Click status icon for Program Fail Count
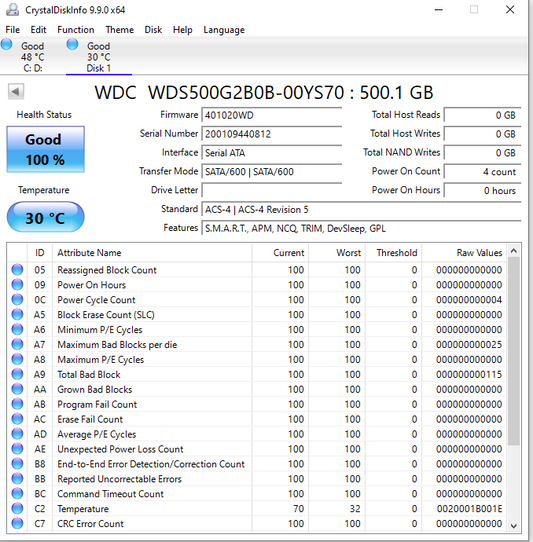Viewport: 533px width, 542px height. click(x=17, y=404)
